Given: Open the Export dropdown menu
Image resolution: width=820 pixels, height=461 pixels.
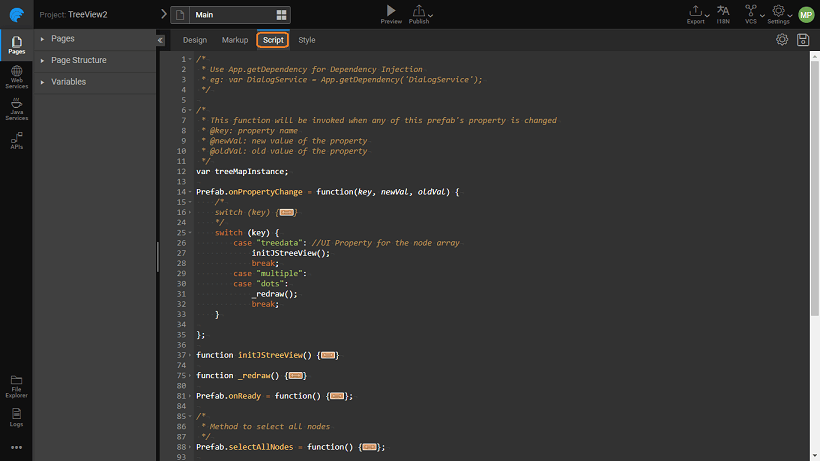Looking at the screenshot, I should pyautogui.click(x=697, y=13).
